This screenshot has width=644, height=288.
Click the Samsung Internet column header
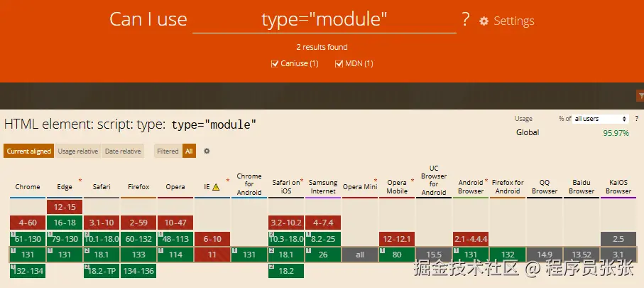point(323,187)
